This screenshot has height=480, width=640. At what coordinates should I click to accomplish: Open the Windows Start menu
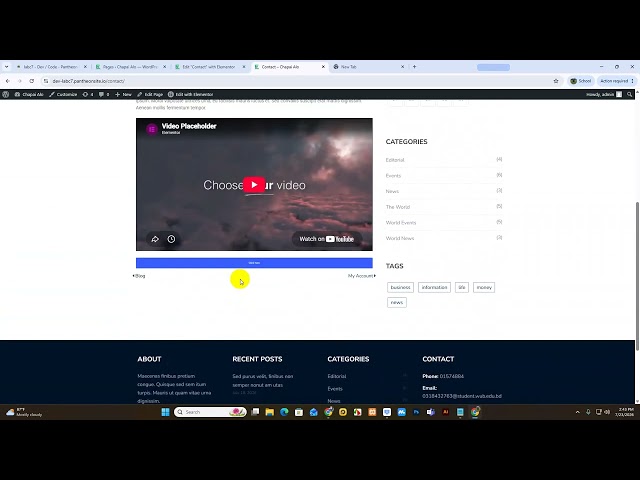click(x=165, y=412)
